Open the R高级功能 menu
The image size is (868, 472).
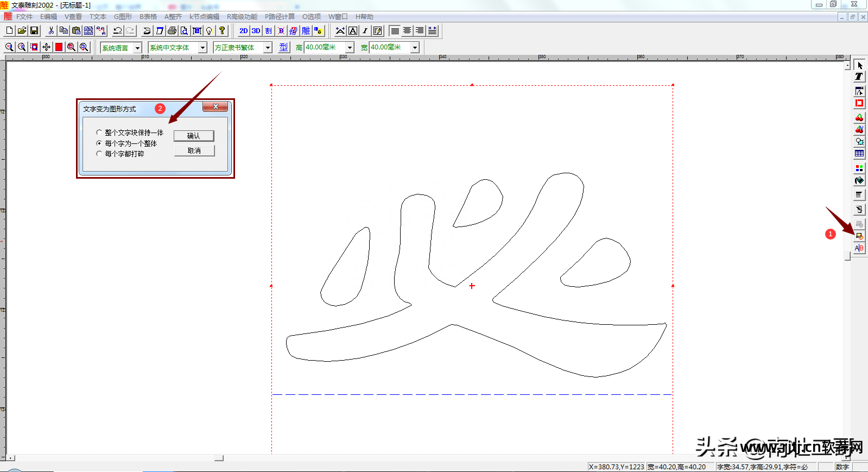[x=242, y=17]
